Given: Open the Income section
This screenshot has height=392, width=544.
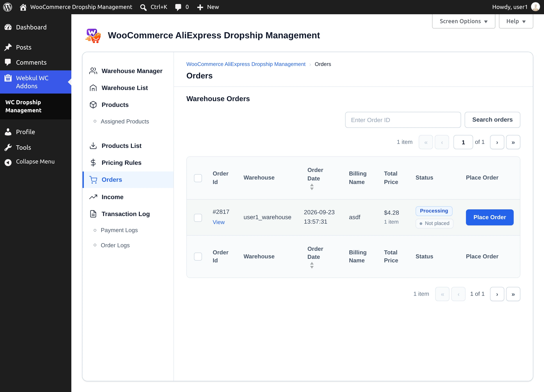Looking at the screenshot, I should [x=128, y=197].
